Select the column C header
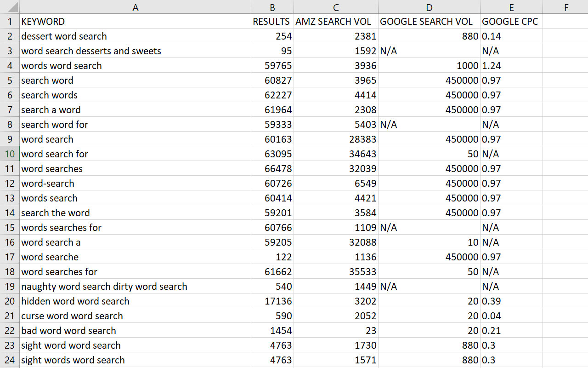The image size is (588, 368). (336, 7)
